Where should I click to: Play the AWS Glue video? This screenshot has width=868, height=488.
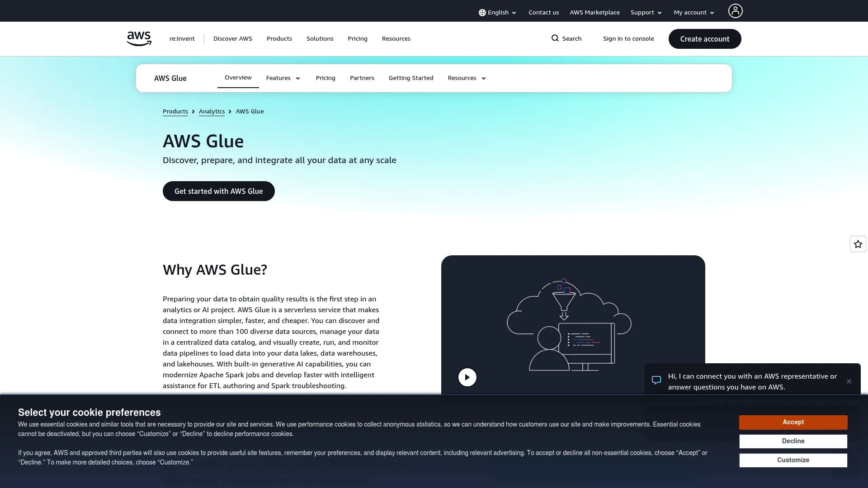point(467,377)
